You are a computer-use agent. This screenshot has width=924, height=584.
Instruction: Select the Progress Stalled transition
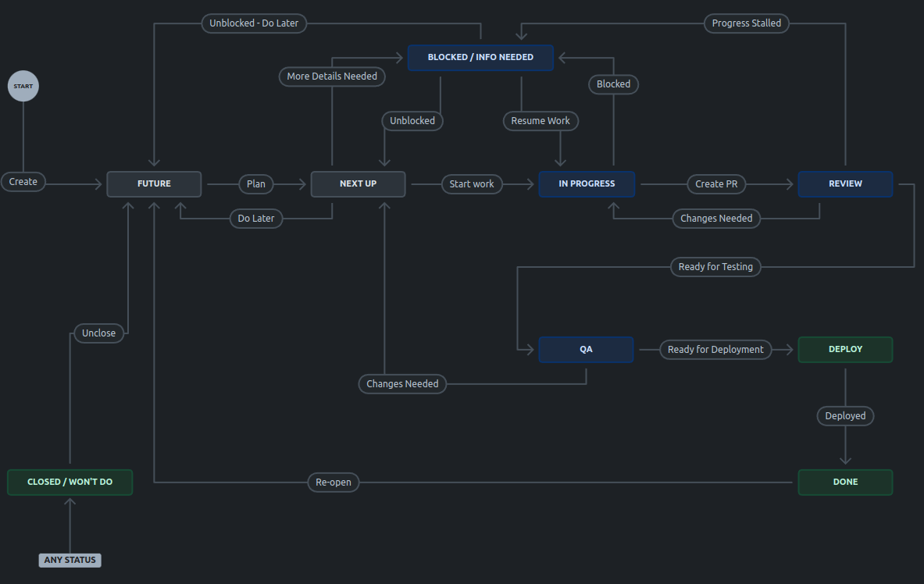[746, 23]
